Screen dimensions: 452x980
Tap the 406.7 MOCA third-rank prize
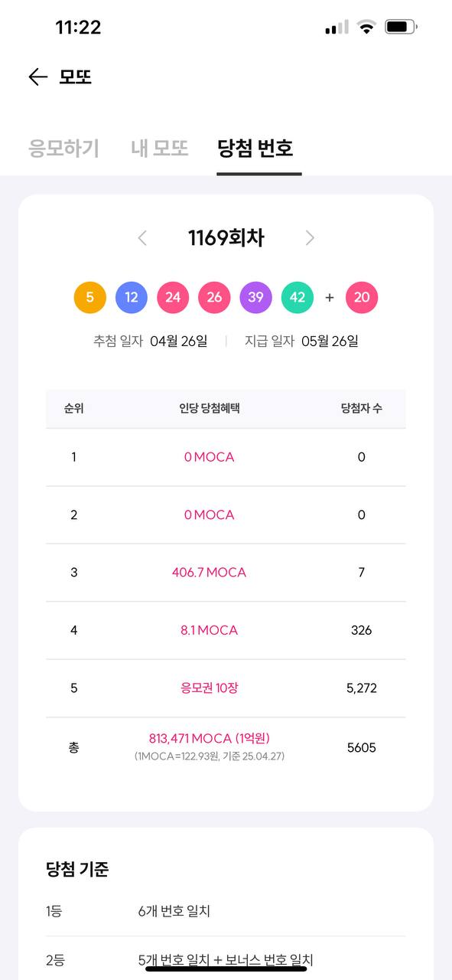coord(209,573)
